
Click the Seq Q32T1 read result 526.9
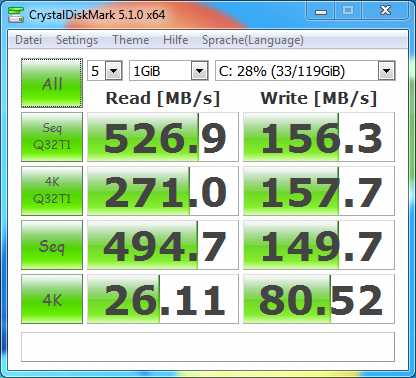coord(163,137)
